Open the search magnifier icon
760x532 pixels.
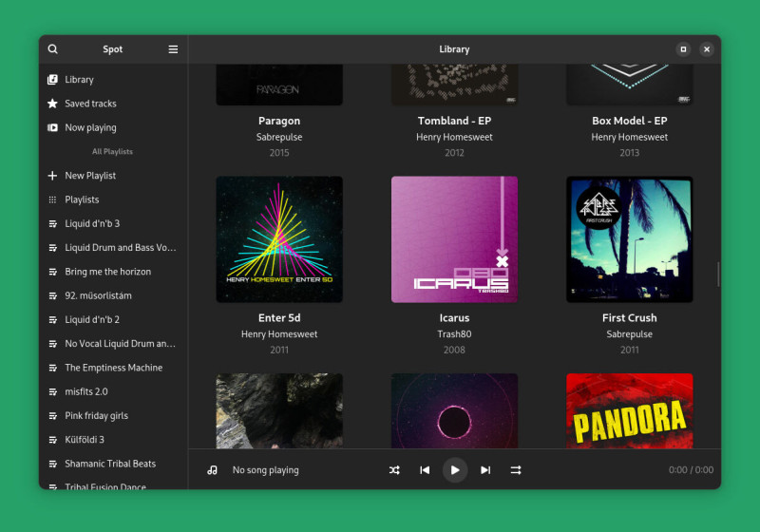point(53,49)
